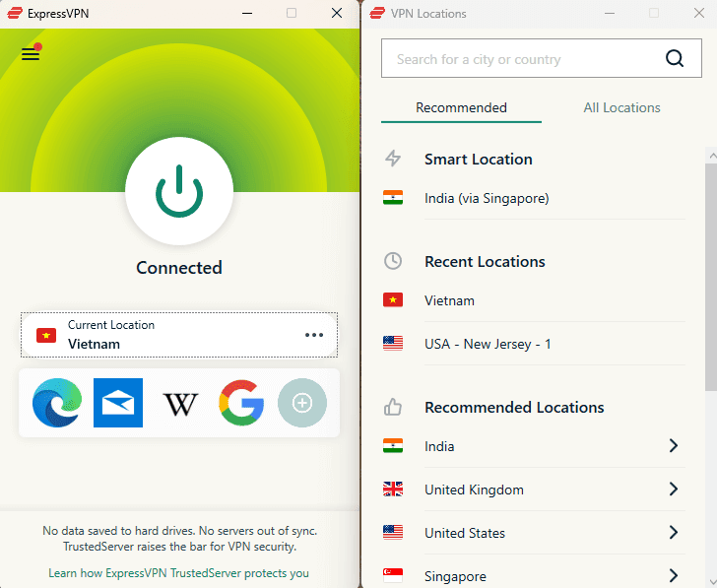Open the three-dot location options
717x588 pixels.
(314, 335)
